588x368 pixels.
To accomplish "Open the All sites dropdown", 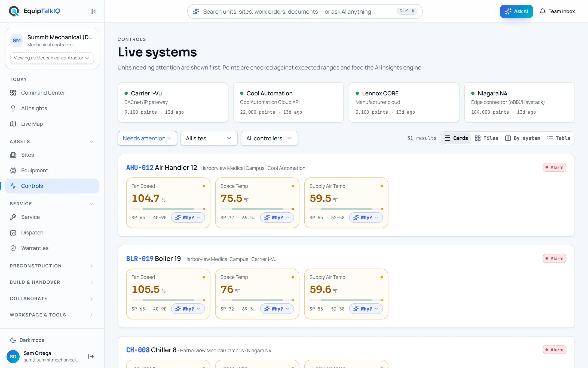I will tap(209, 138).
